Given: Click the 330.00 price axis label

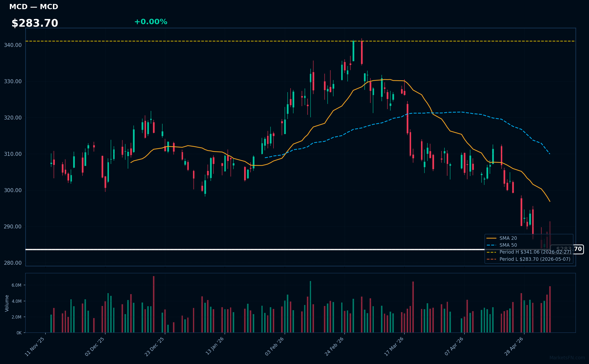Looking at the screenshot, I should coord(13,81).
